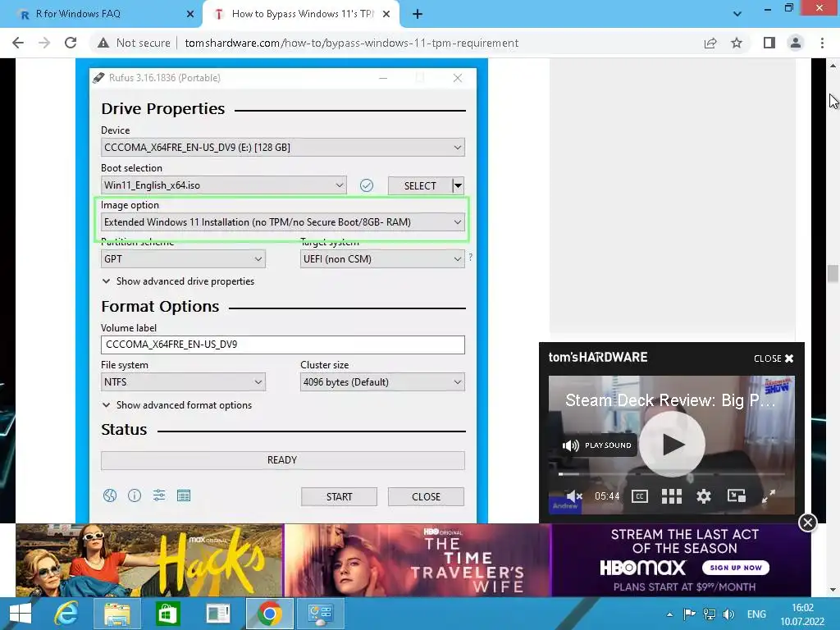Open the Windows Store taskbar icon
Image resolution: width=840 pixels, height=630 pixels.
(167, 614)
